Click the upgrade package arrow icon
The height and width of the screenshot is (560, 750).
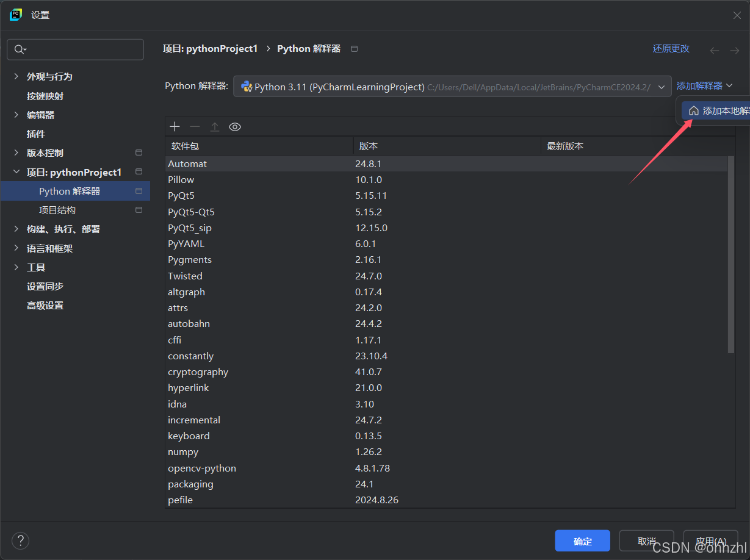(x=215, y=126)
